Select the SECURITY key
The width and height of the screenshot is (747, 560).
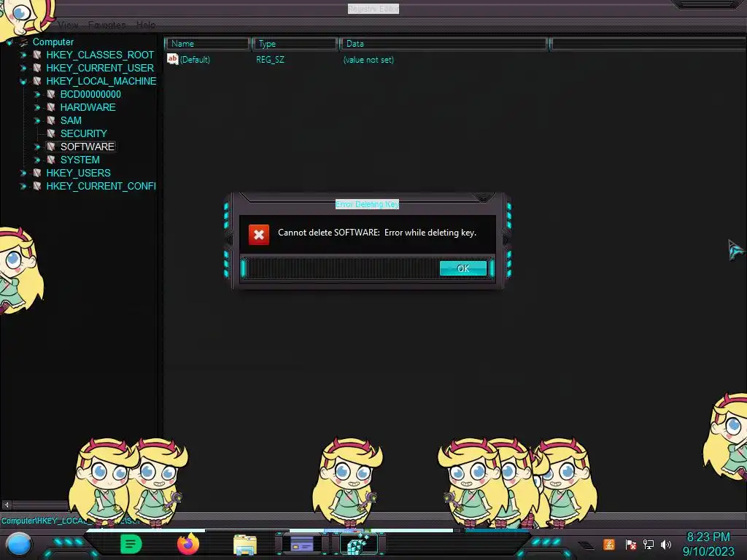coord(83,134)
